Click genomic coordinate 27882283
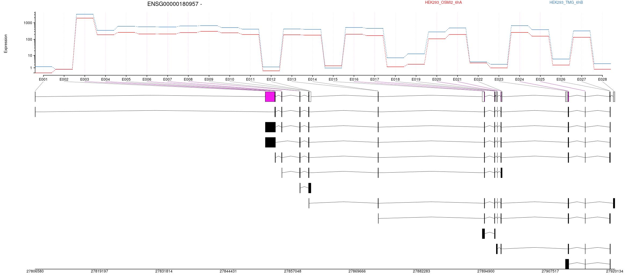 coord(421,271)
